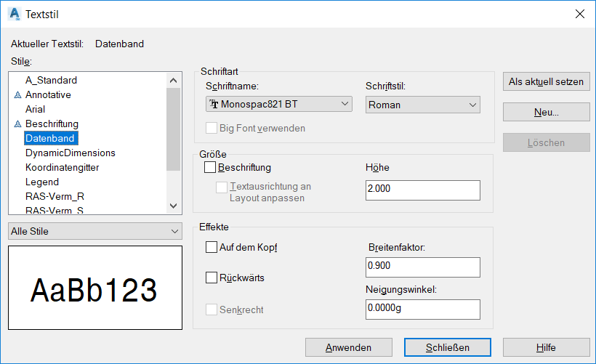
Task: Click the Neigungswinkel input field
Action: tap(422, 310)
